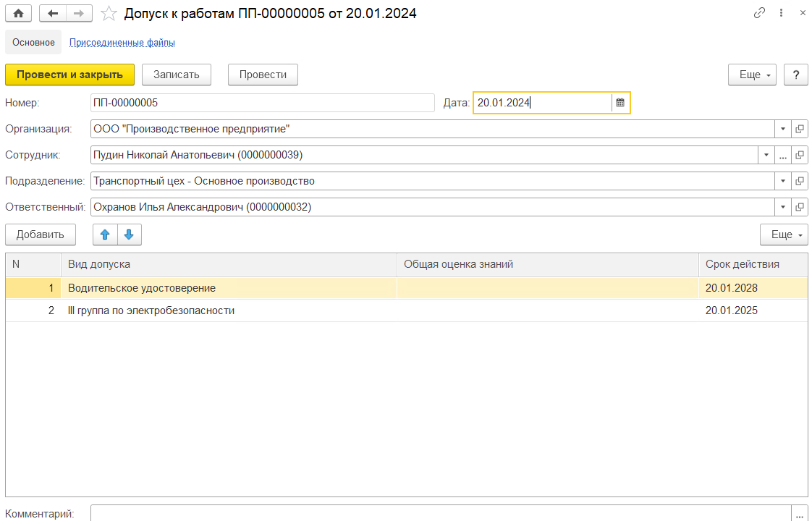812x524 pixels.
Task: Open the top Еще menu
Action: [753, 75]
